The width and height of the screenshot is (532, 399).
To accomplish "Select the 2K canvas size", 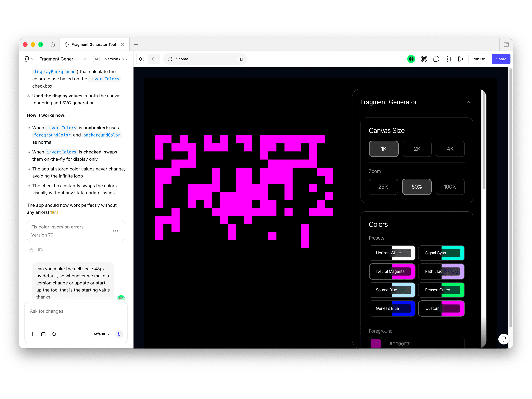I will point(417,149).
